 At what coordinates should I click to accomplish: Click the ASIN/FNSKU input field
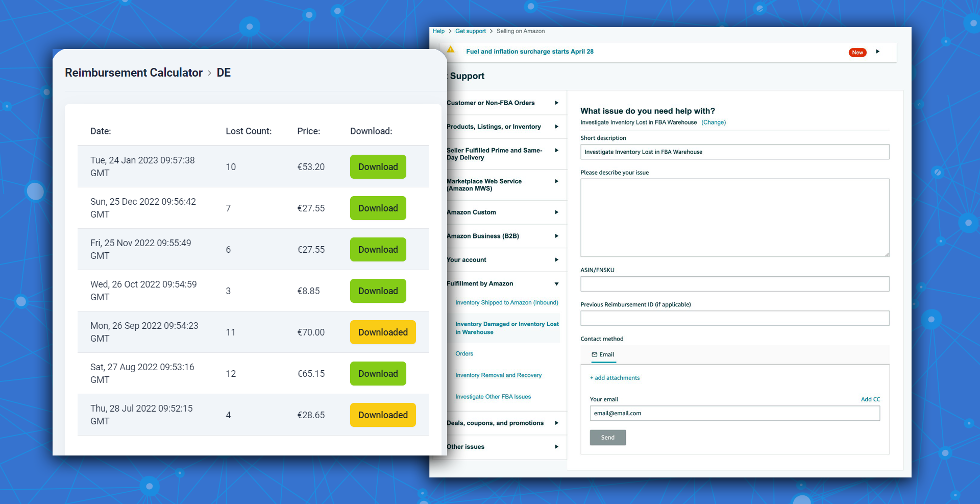(x=734, y=283)
